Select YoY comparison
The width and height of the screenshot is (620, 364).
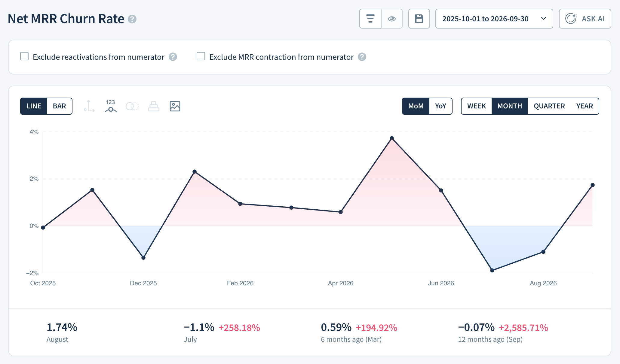[x=440, y=106]
